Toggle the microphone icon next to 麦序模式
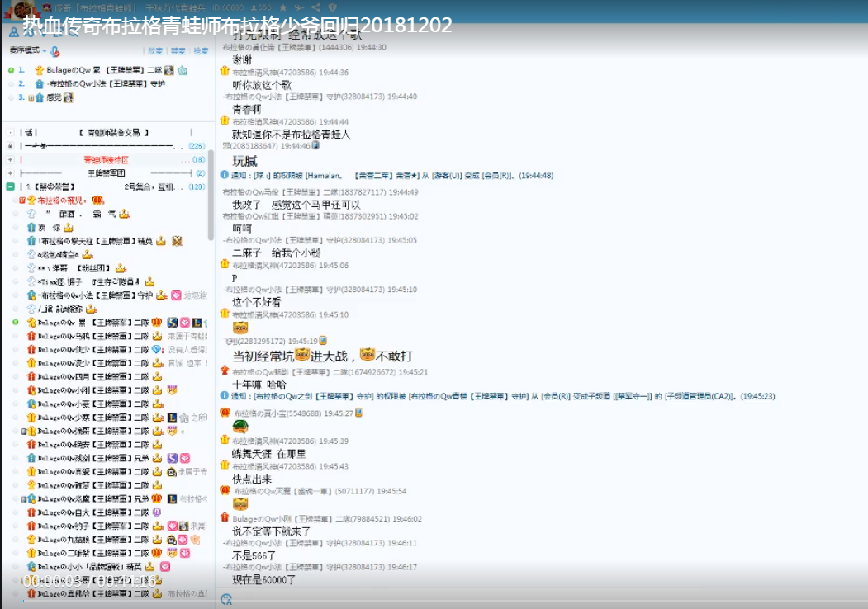Screen dimensions: 868x609 pyautogui.click(x=55, y=51)
